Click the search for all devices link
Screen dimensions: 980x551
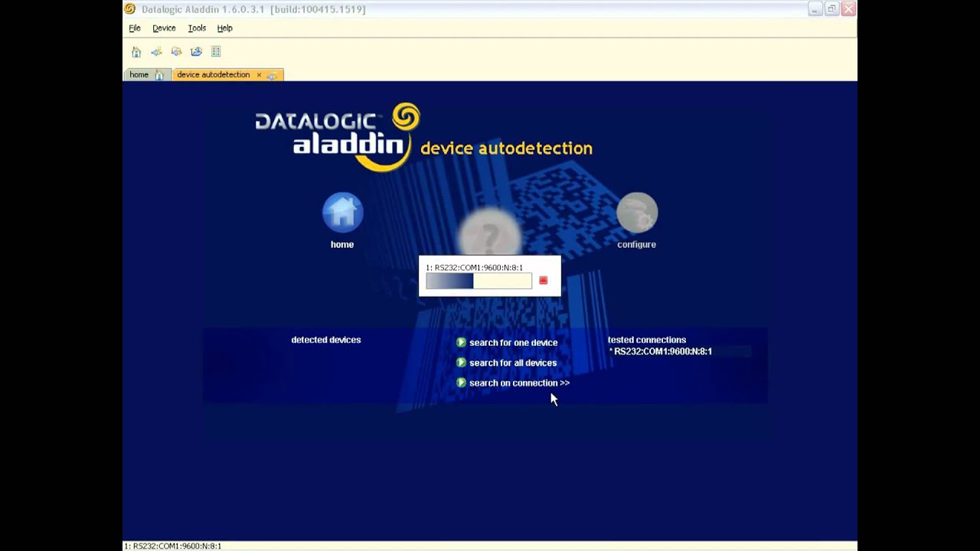513,363
